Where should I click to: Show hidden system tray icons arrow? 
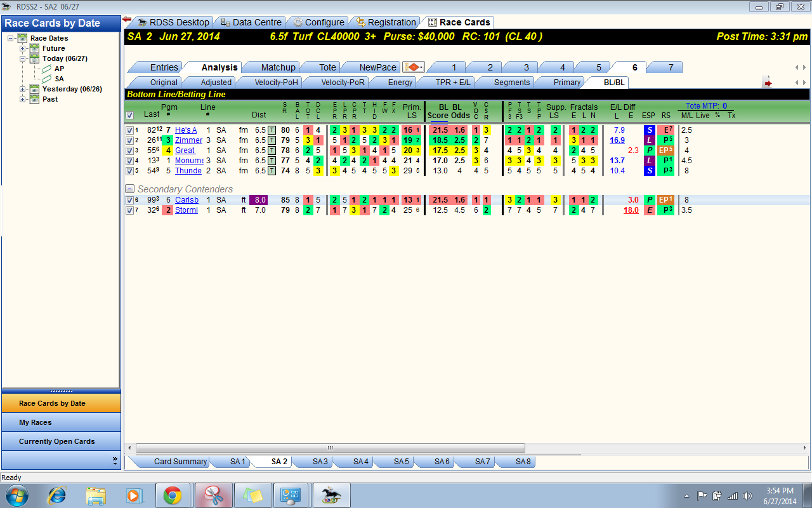tap(687, 496)
